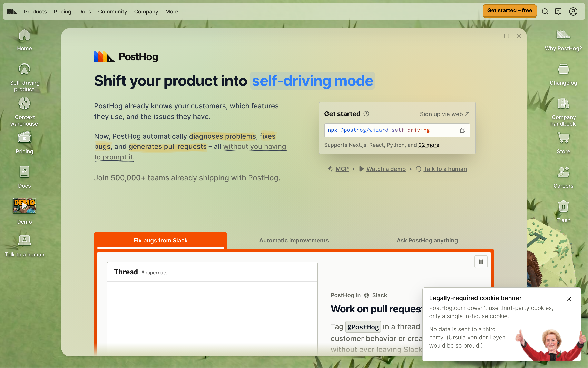Maximize the PostHog window with the square icon
This screenshot has width=588, height=368.
[507, 36]
